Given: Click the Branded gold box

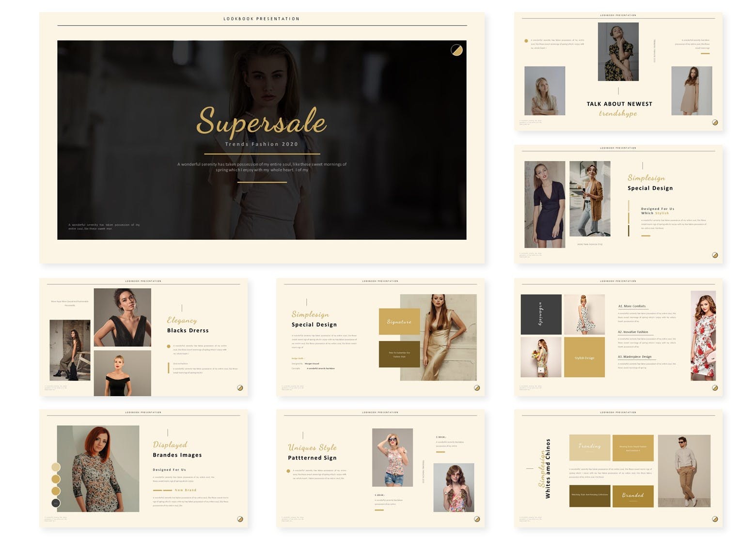Looking at the screenshot, I should coord(633,496).
